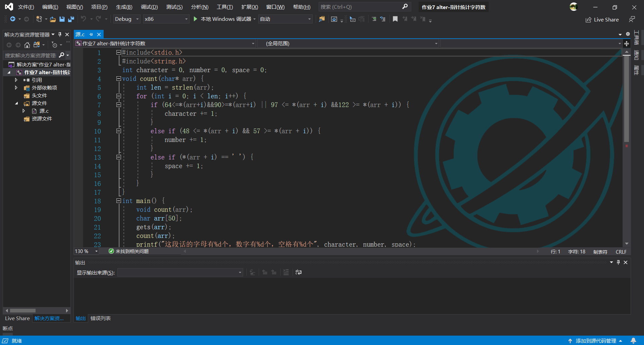644x345 pixels.
Task: Click the Live Share button
Action: [602, 19]
